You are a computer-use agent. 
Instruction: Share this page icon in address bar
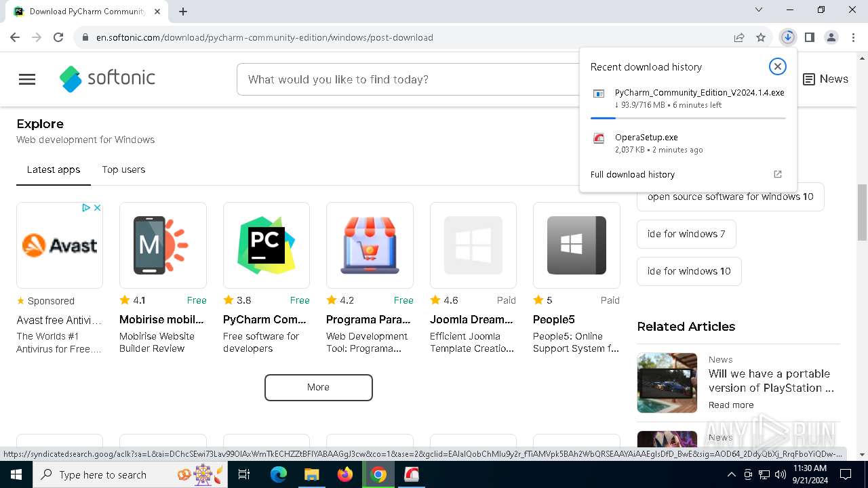click(739, 37)
